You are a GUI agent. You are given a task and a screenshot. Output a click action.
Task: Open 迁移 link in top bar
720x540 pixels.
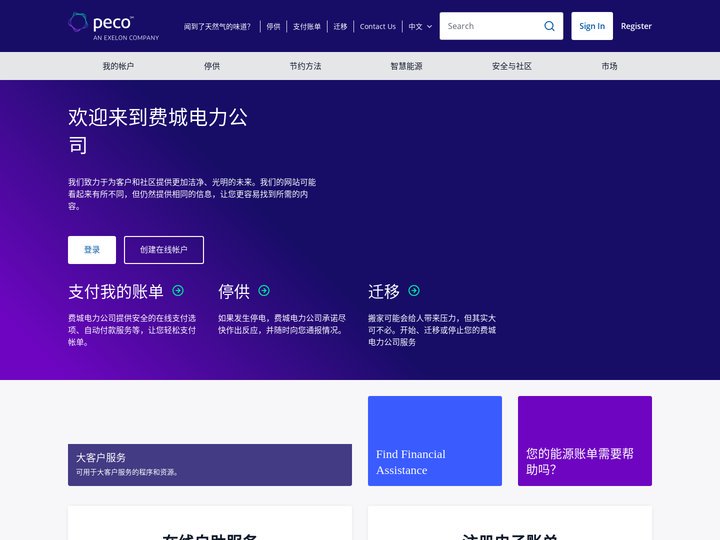340,27
